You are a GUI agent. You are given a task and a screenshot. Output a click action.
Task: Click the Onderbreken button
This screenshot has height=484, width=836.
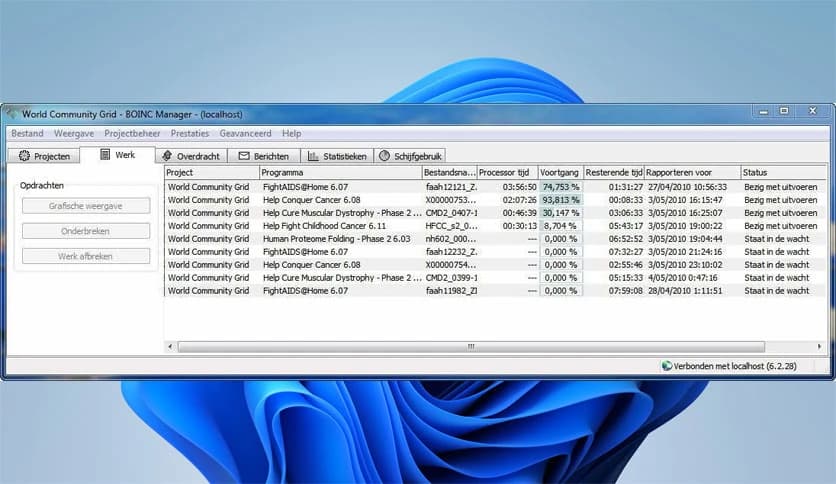(x=86, y=231)
